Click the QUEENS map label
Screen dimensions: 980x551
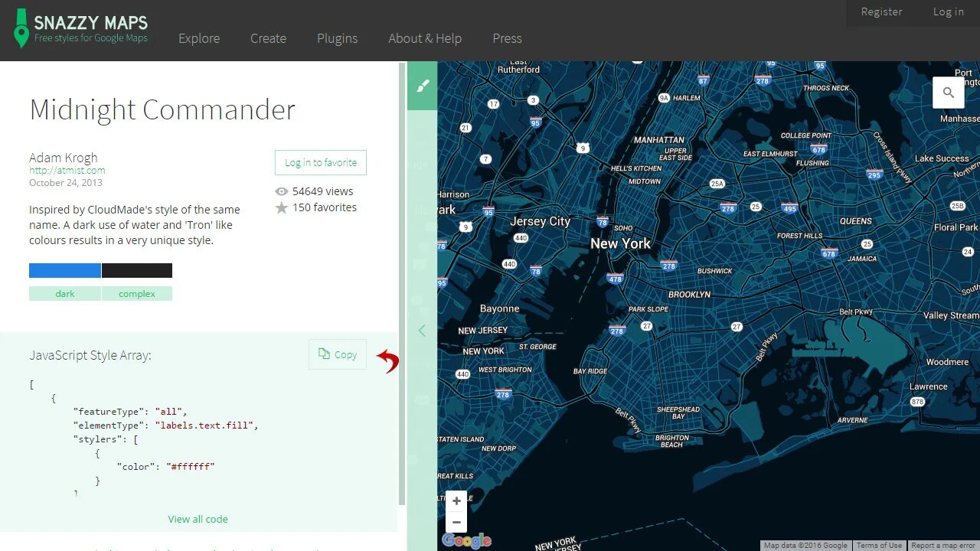(x=856, y=221)
